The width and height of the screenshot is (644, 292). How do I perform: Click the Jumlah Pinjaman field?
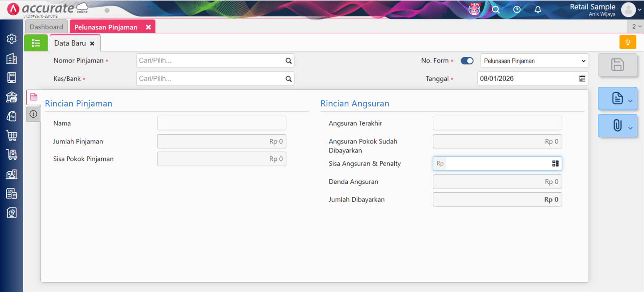pyautogui.click(x=222, y=141)
